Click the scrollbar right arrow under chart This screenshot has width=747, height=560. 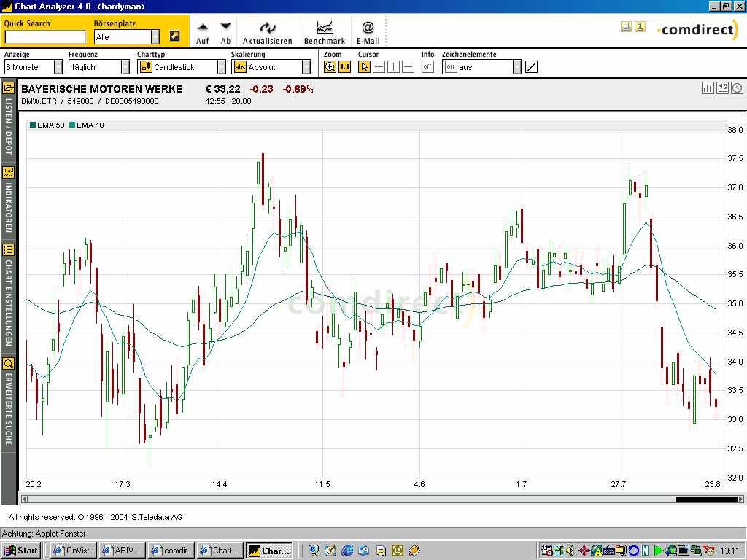741,499
